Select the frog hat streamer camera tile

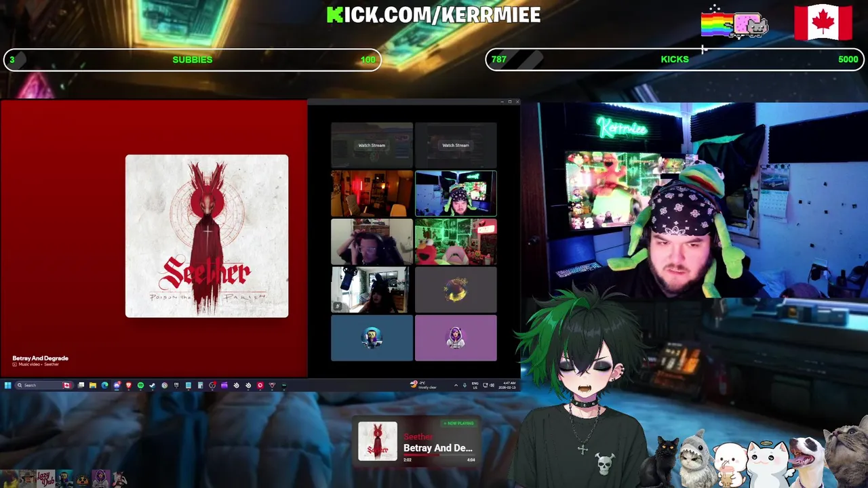(x=456, y=193)
